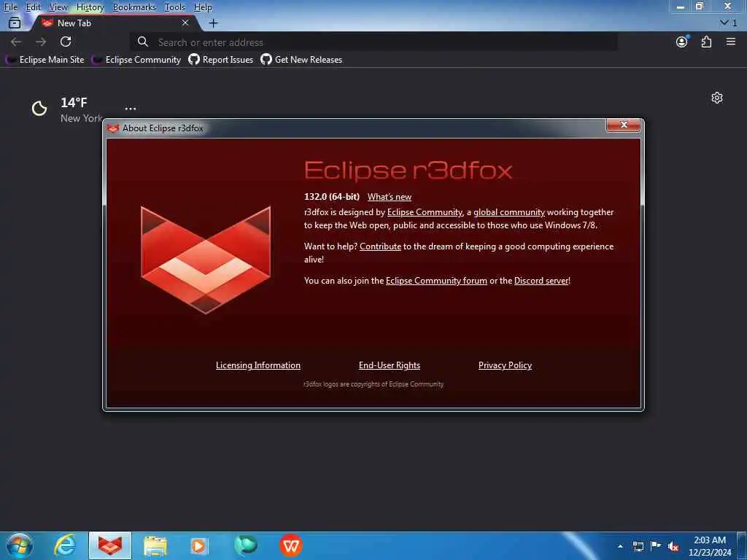Open the Discord server link
Screen dimensions: 747x560
click(x=541, y=281)
